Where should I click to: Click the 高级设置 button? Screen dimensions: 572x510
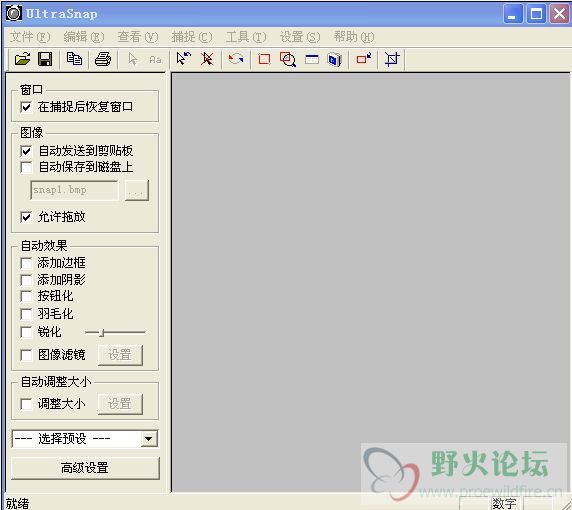click(x=85, y=468)
